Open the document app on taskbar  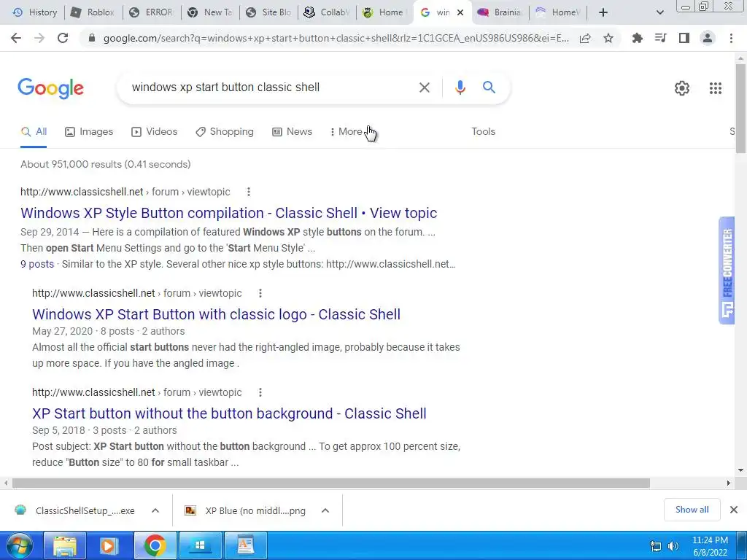pyautogui.click(x=245, y=545)
